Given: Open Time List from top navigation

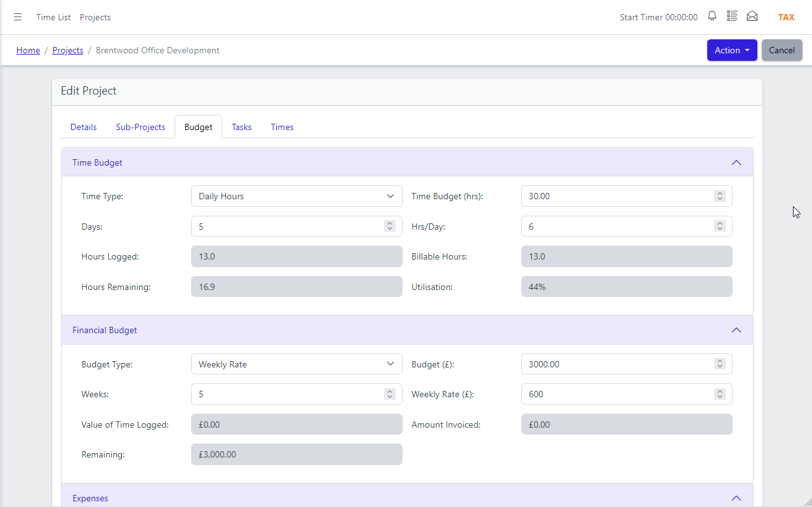Looking at the screenshot, I should coord(53,17).
